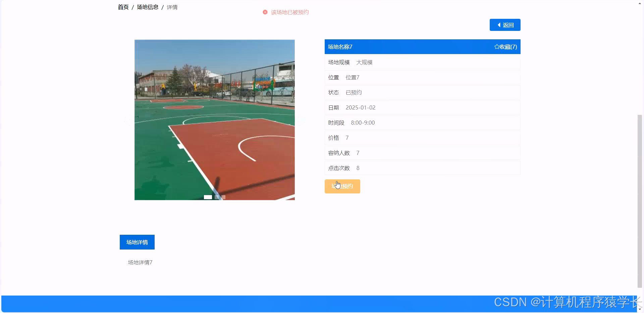
Task: Select the 已预约 status text
Action: pyautogui.click(x=353, y=92)
